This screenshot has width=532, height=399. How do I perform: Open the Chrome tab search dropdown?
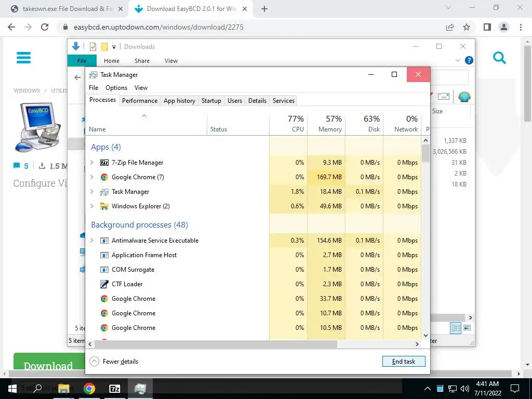point(448,7)
